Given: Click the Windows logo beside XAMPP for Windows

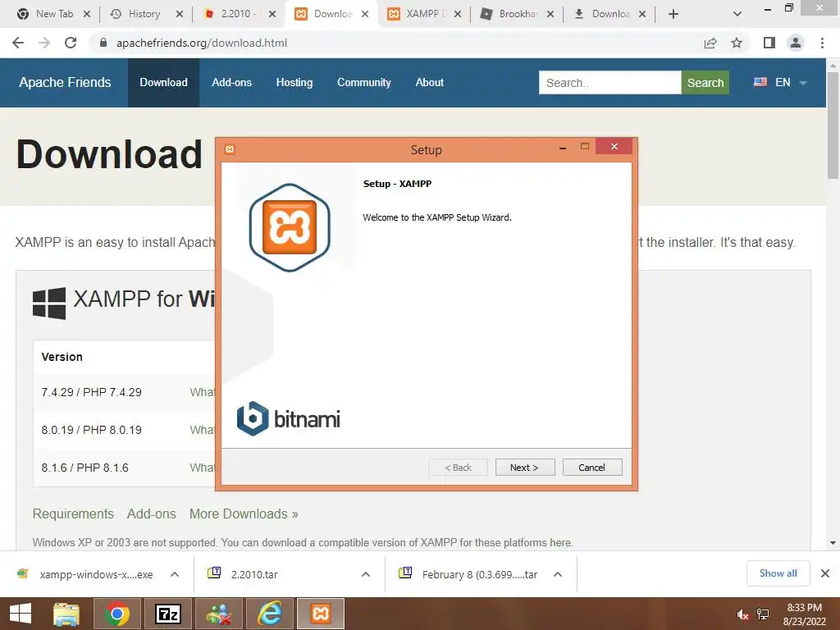Looking at the screenshot, I should coord(49,304).
